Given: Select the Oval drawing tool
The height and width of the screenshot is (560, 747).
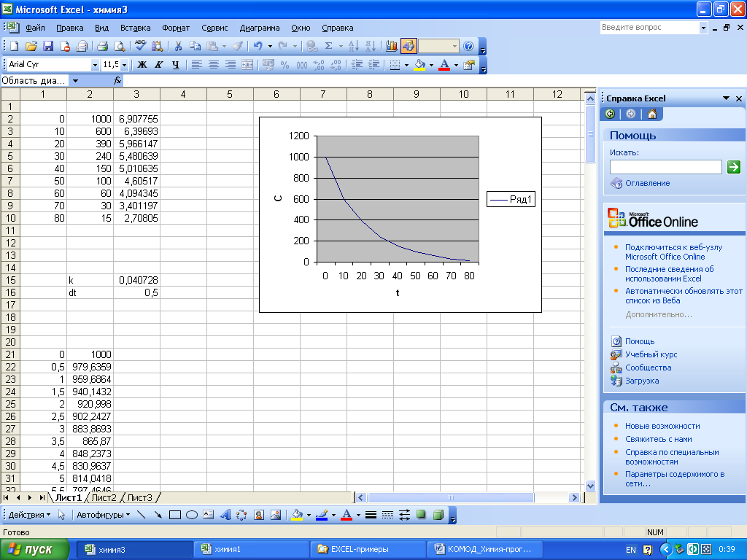Looking at the screenshot, I should pyautogui.click(x=192, y=515).
